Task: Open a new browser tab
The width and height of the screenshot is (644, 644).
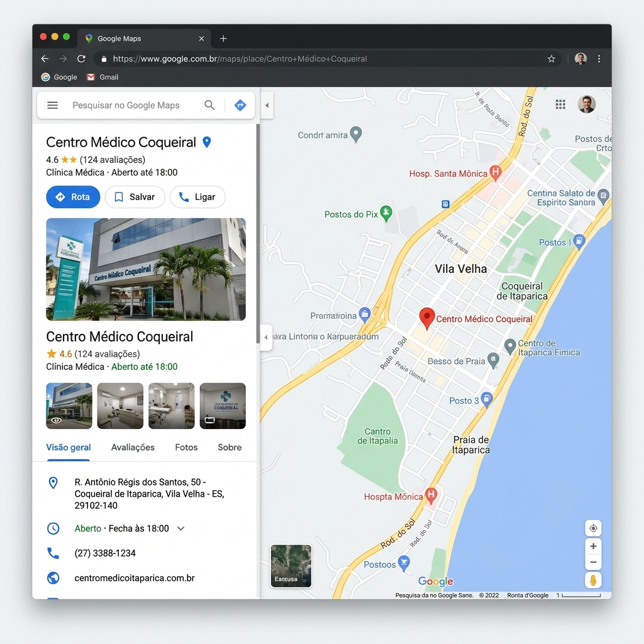Action: (x=223, y=38)
